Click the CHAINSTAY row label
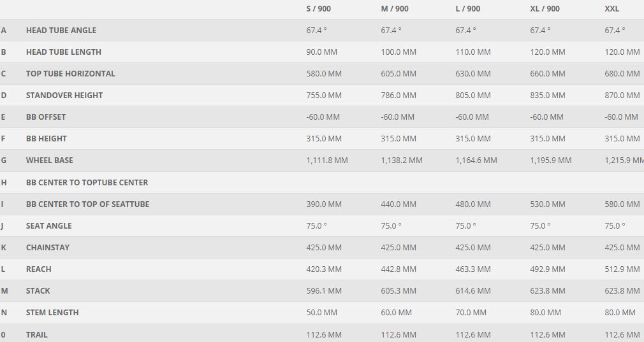This screenshot has width=644, height=342. click(x=48, y=248)
